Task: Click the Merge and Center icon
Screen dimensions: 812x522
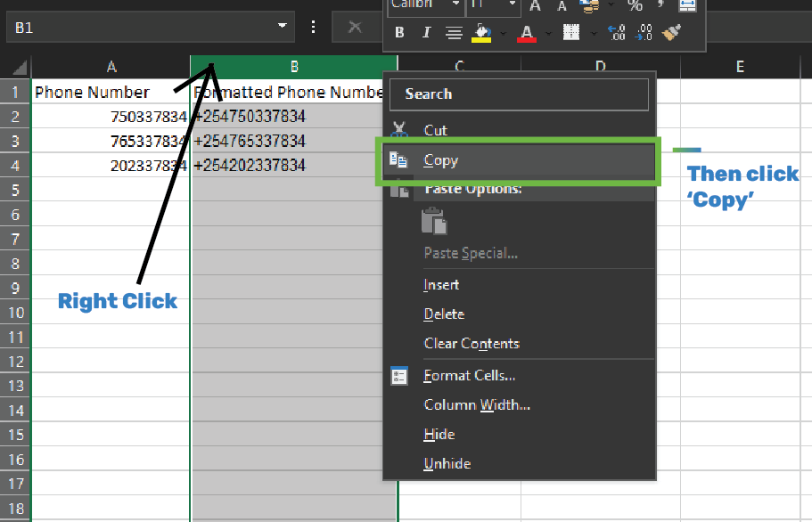Action: [688, 5]
